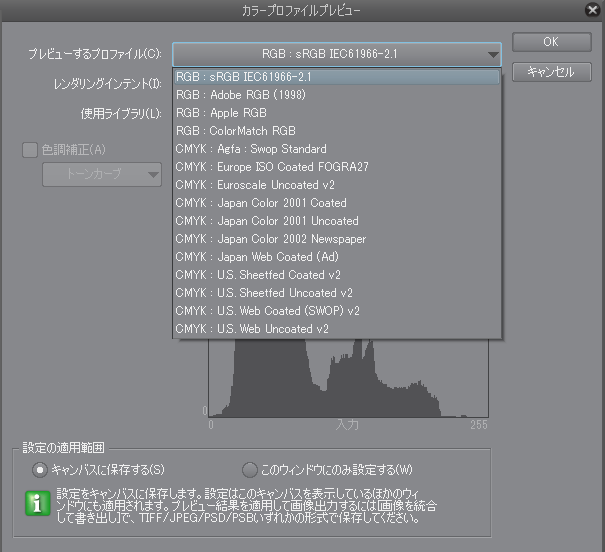Open the トーンカーブ dropdown
The width and height of the screenshot is (605, 552).
tap(101, 174)
